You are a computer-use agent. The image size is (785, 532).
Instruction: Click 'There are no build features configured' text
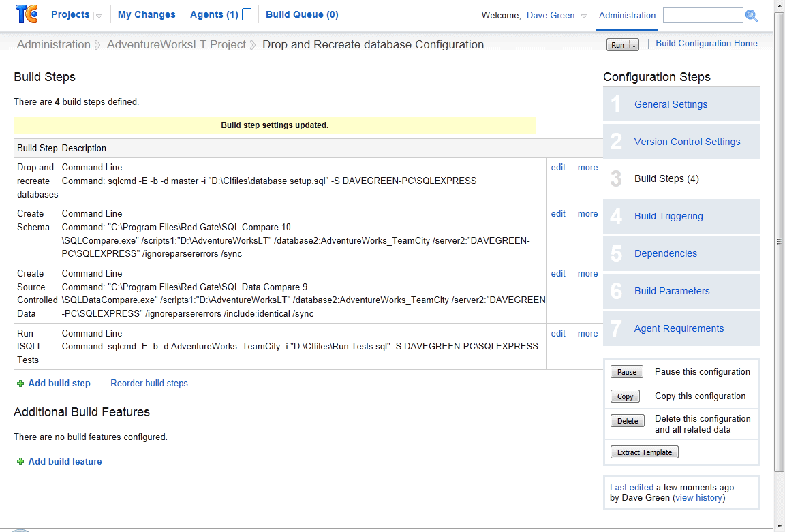pyautogui.click(x=91, y=437)
